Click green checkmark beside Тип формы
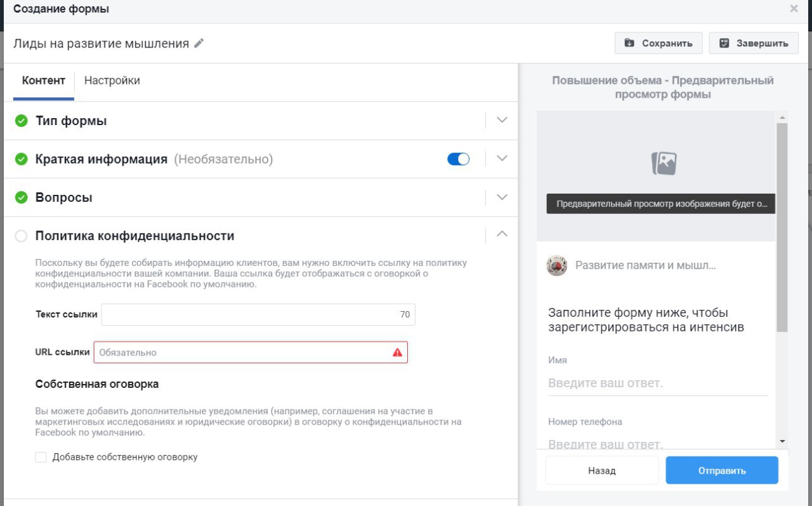This screenshot has width=812, height=506. 22,121
